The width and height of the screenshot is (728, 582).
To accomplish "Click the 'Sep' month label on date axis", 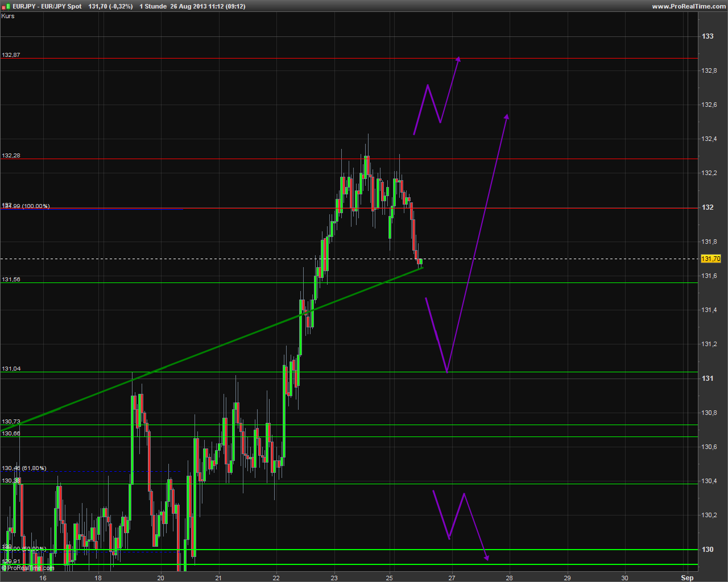I will point(687,578).
